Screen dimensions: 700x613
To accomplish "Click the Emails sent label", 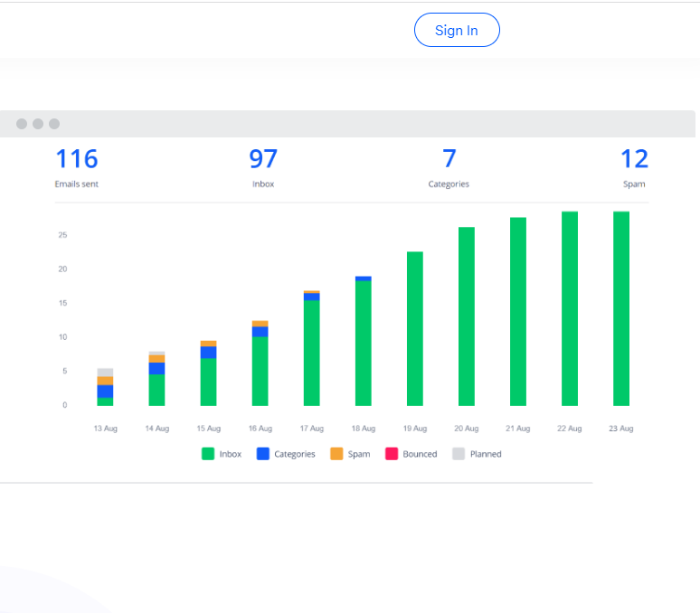I will click(76, 184).
